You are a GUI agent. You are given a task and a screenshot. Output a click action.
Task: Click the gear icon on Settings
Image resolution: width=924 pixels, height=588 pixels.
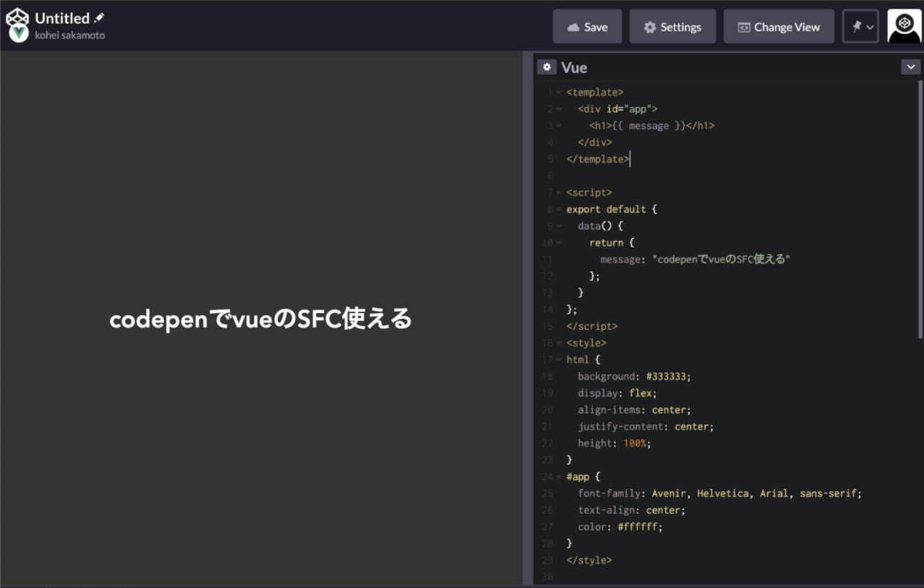click(650, 27)
